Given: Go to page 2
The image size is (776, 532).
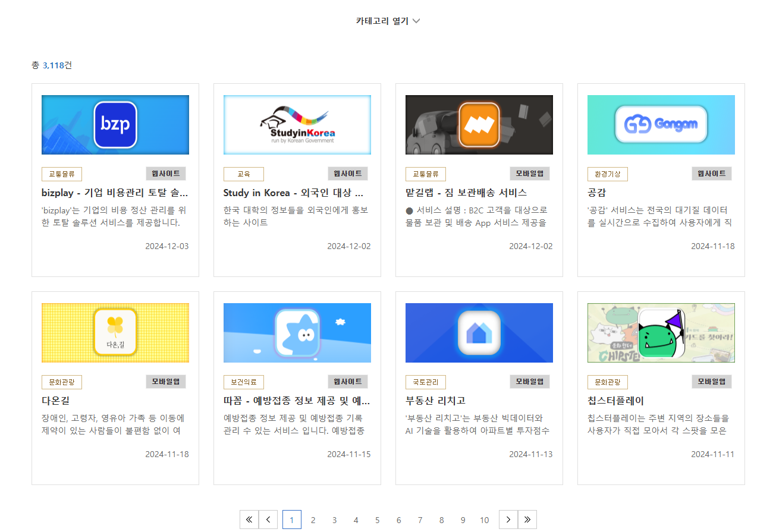Looking at the screenshot, I should coord(313,520).
